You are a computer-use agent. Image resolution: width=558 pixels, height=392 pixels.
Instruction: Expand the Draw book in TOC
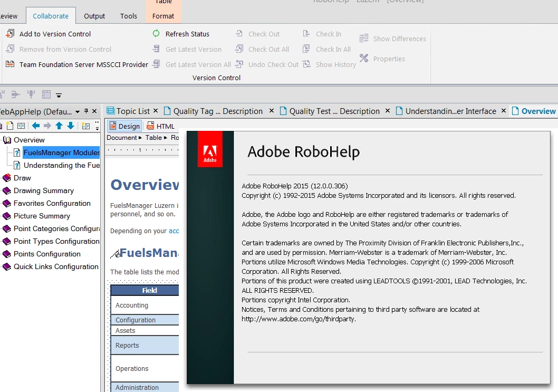[7, 178]
